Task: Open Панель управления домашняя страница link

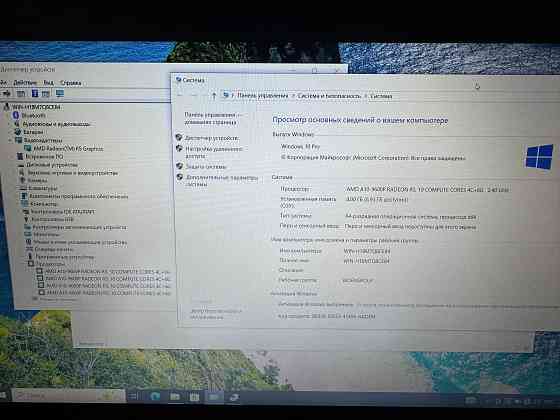Action: [x=213, y=119]
